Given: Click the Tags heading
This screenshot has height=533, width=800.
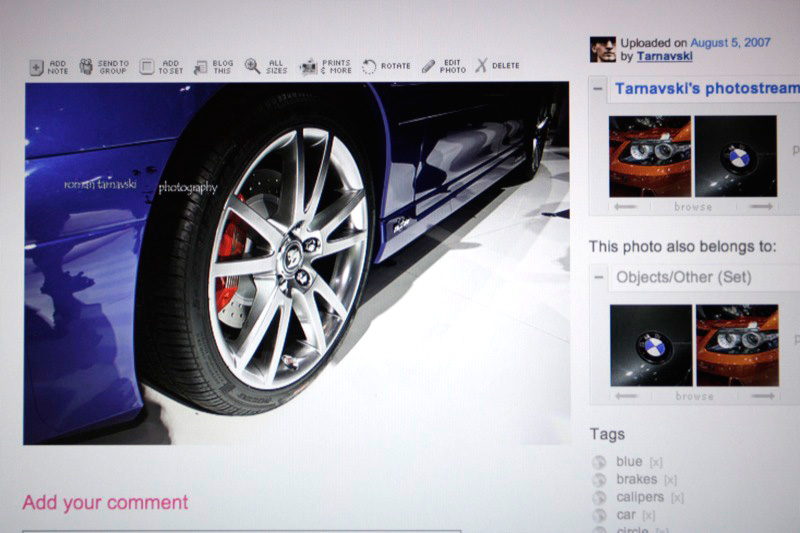Looking at the screenshot, I should [x=607, y=434].
